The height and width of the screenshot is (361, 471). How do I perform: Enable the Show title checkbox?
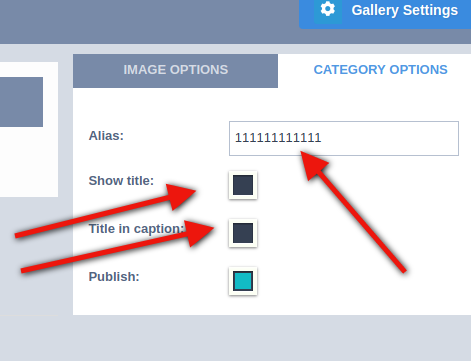[x=243, y=185]
